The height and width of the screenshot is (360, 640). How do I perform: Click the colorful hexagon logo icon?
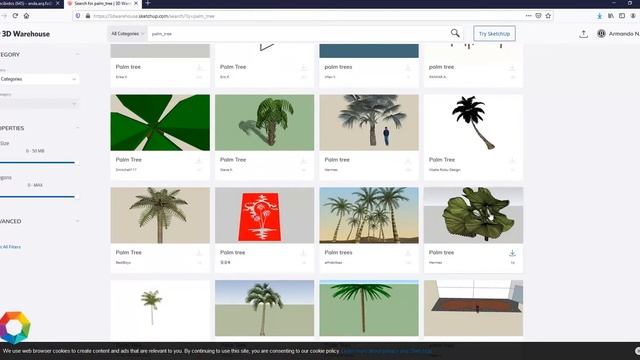pos(15,327)
